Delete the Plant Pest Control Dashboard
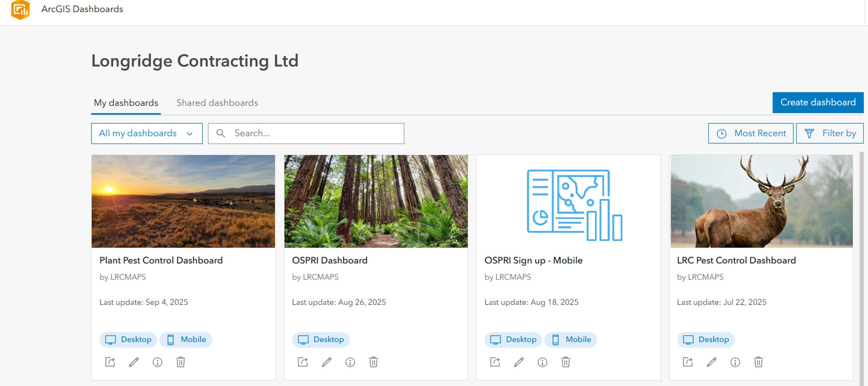The image size is (868, 386). click(x=181, y=362)
